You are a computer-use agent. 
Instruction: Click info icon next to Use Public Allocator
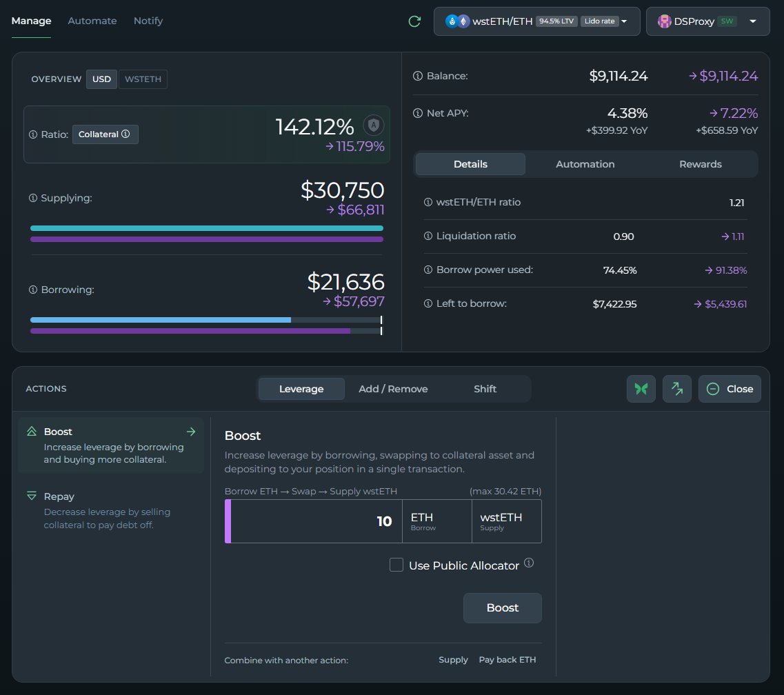point(529,563)
